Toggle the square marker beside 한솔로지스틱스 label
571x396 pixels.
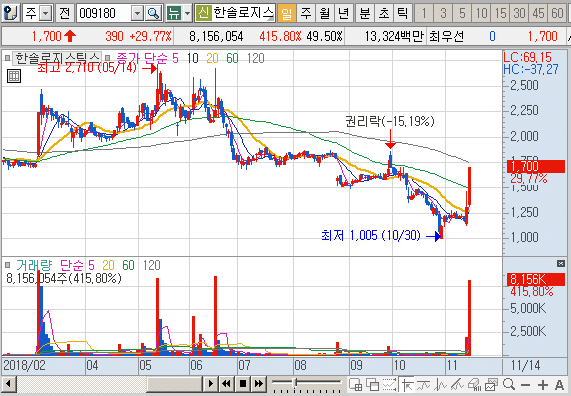click(7, 58)
